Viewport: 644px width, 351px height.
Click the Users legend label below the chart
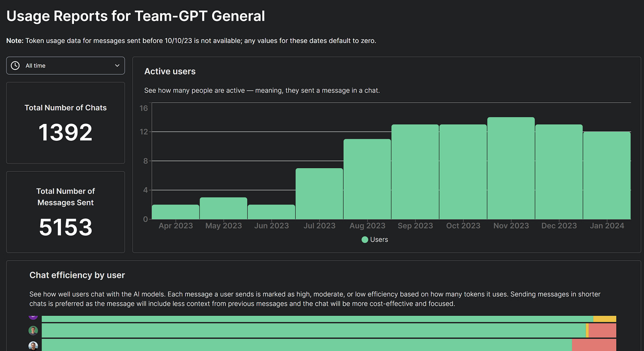(379, 239)
